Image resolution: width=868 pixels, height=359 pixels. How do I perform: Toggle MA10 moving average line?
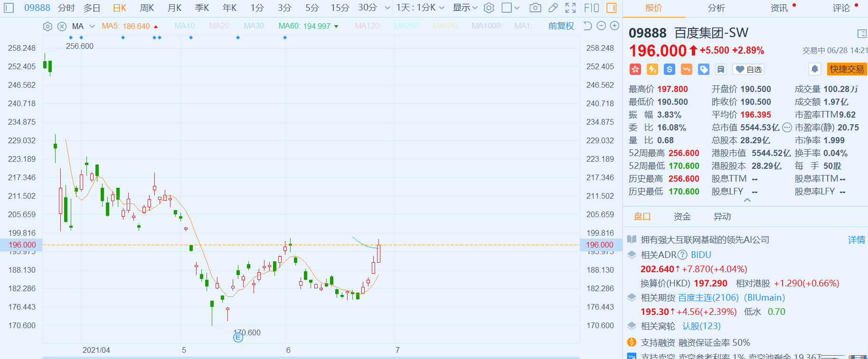185,26
